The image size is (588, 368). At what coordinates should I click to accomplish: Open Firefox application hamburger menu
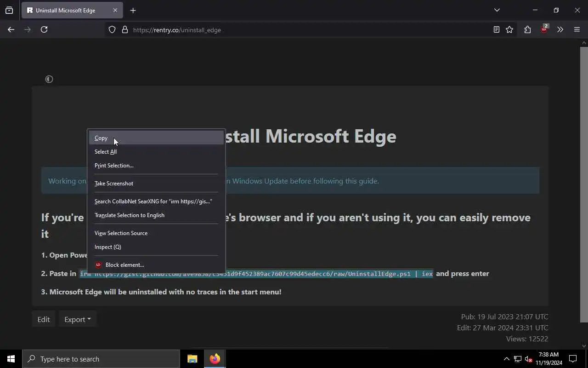[x=577, y=29]
